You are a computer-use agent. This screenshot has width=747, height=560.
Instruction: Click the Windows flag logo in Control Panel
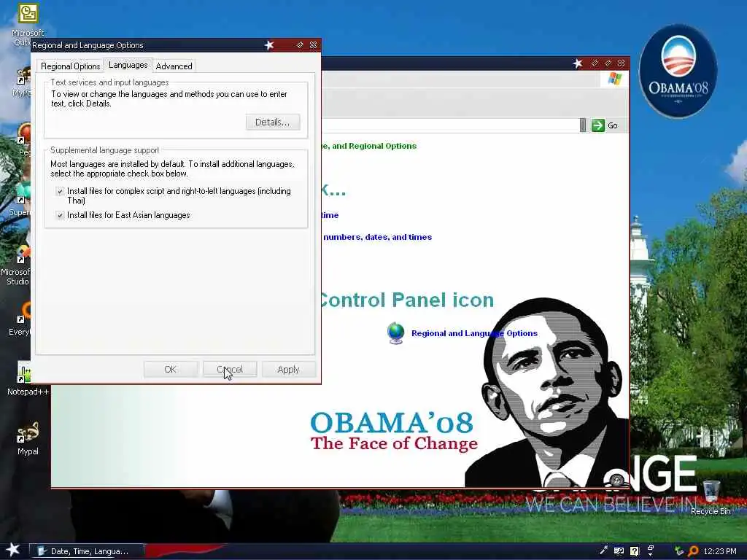(x=614, y=79)
